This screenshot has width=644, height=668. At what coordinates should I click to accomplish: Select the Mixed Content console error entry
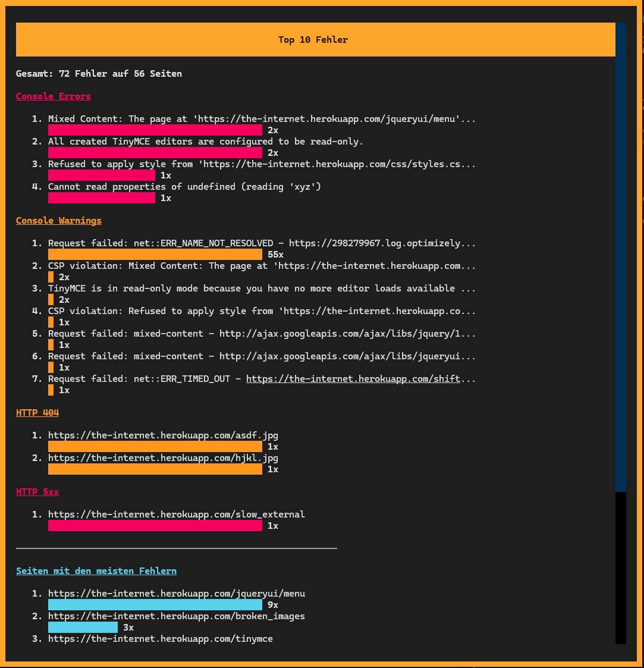click(262, 118)
